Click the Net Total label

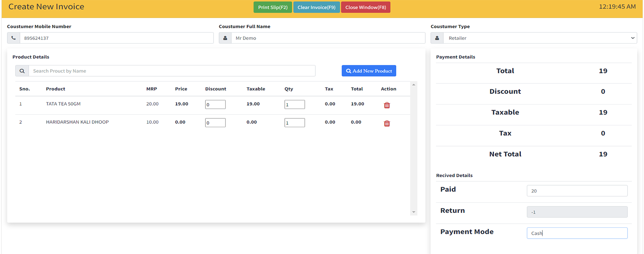point(505,154)
